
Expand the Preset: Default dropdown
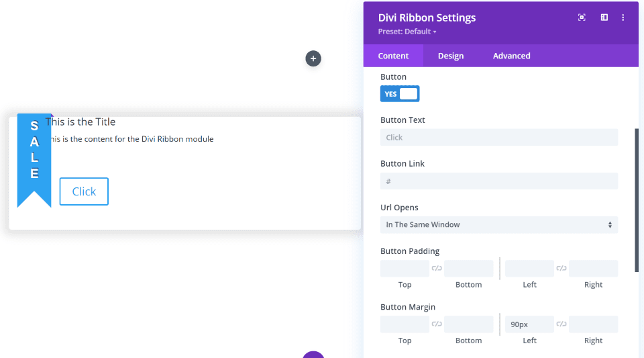(x=407, y=32)
